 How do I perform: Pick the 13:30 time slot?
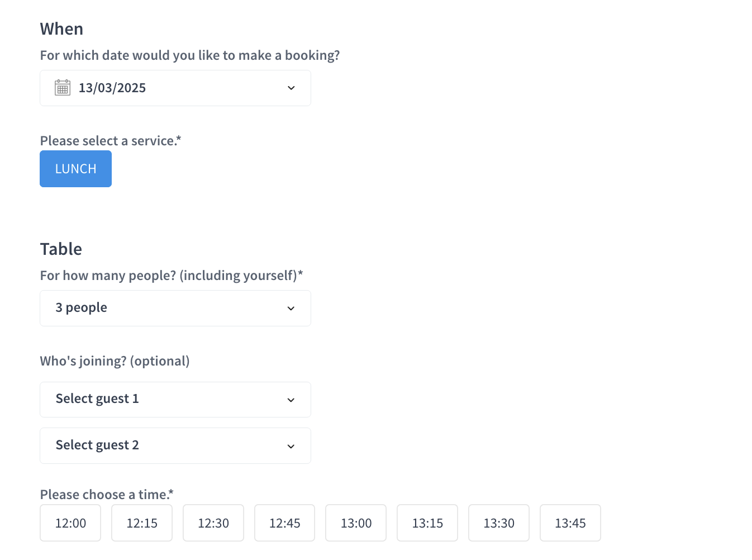click(499, 523)
